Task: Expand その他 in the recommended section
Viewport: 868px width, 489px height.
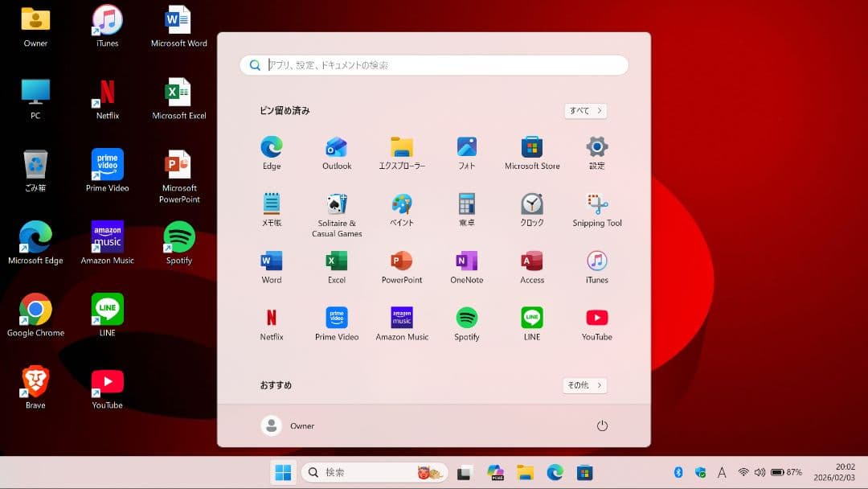Action: [584, 384]
